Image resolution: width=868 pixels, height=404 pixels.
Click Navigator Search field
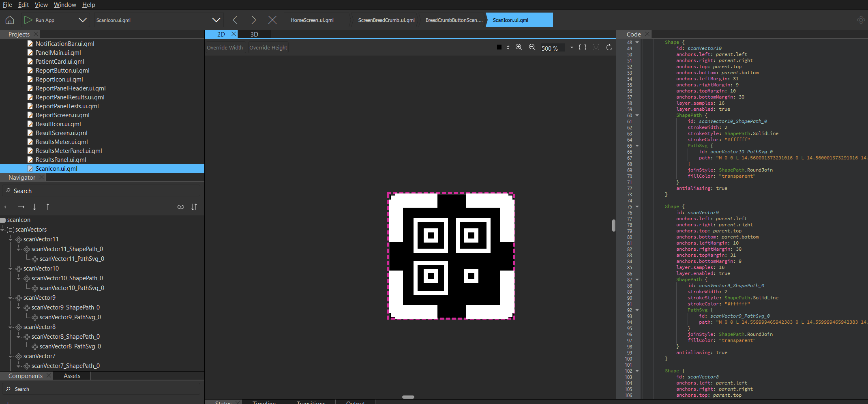pyautogui.click(x=101, y=191)
